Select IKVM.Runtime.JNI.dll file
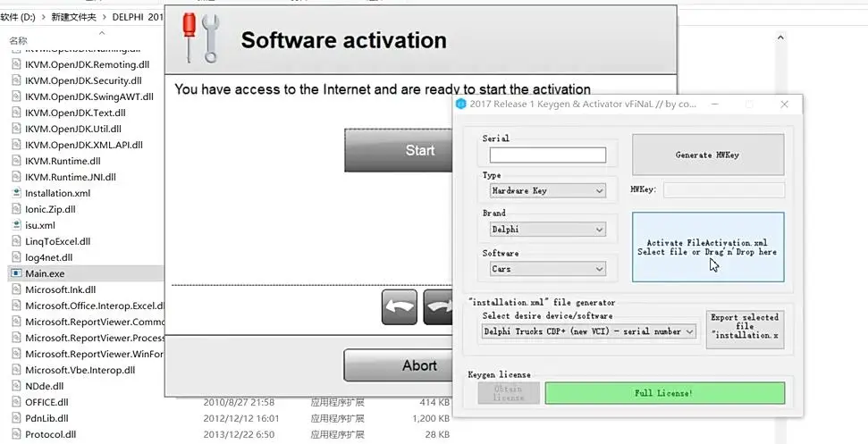 [x=71, y=177]
